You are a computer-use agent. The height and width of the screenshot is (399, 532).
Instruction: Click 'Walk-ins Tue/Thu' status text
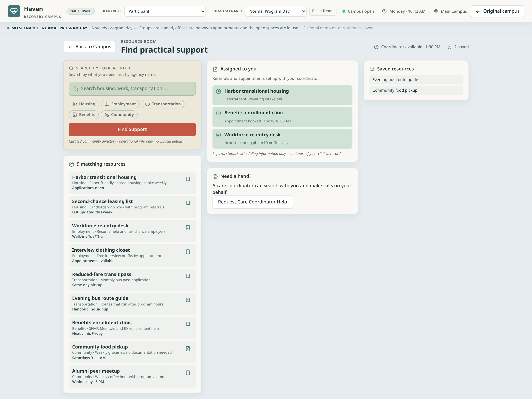click(87, 237)
